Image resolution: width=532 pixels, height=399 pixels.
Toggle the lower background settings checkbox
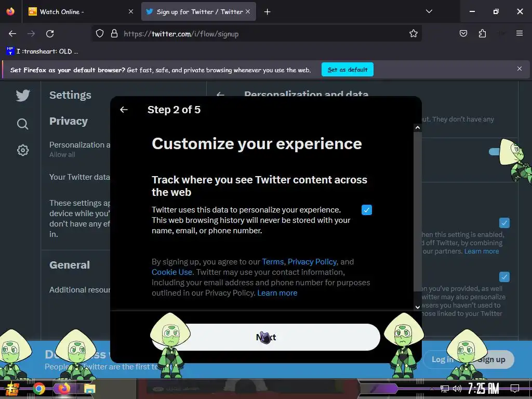click(x=504, y=277)
